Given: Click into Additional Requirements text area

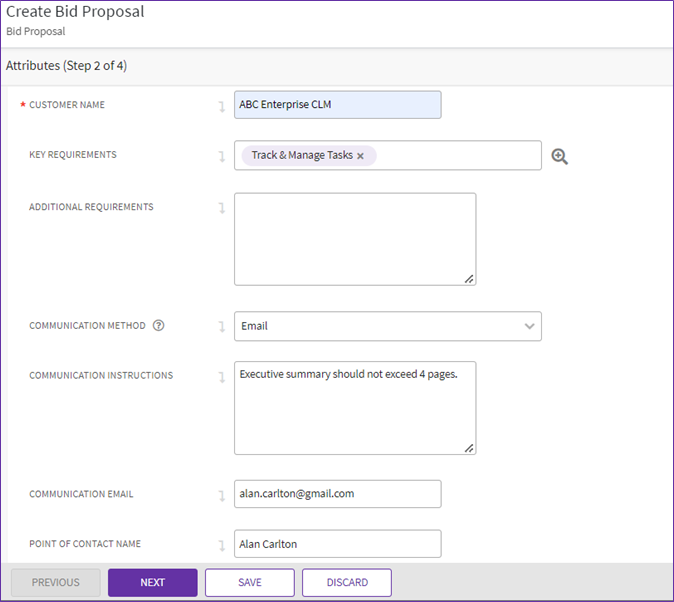Looking at the screenshot, I should pyautogui.click(x=354, y=239).
